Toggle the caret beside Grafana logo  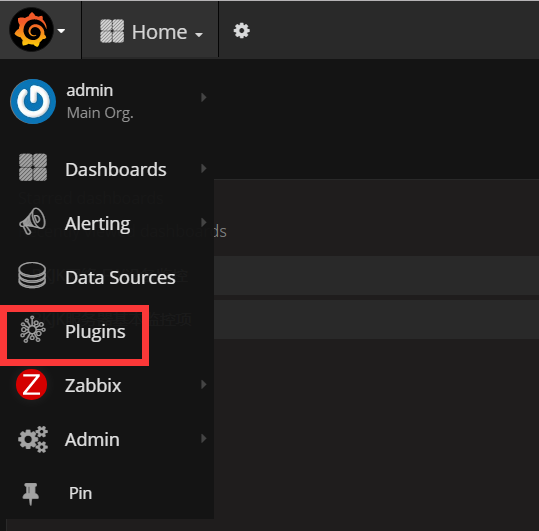point(61,31)
